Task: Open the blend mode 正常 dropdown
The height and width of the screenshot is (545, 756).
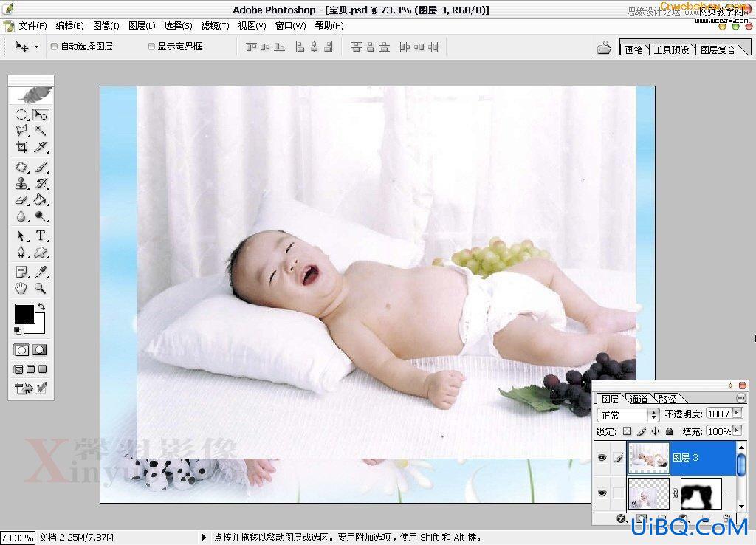Action: [x=628, y=415]
